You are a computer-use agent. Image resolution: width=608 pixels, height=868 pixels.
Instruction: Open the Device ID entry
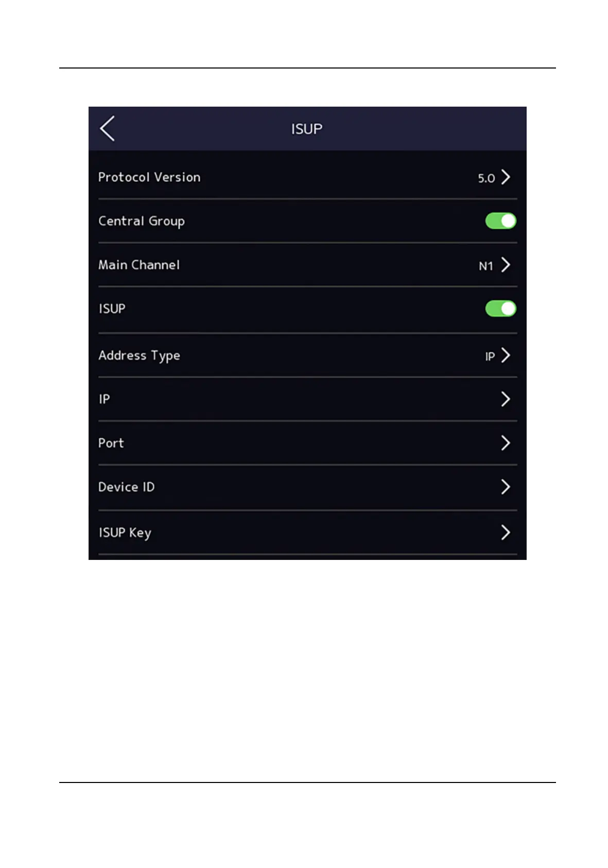point(307,487)
